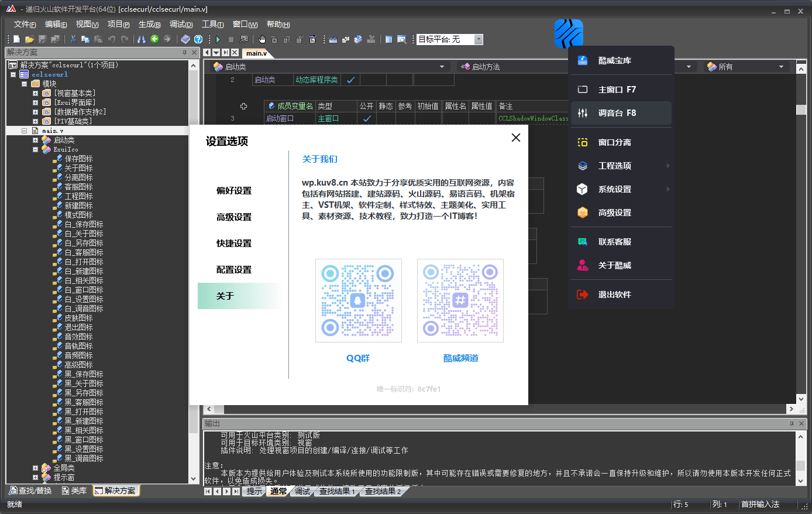Screen dimensions: 812x514
Task: Open the 目标平台 dropdown
Action: (x=479, y=39)
